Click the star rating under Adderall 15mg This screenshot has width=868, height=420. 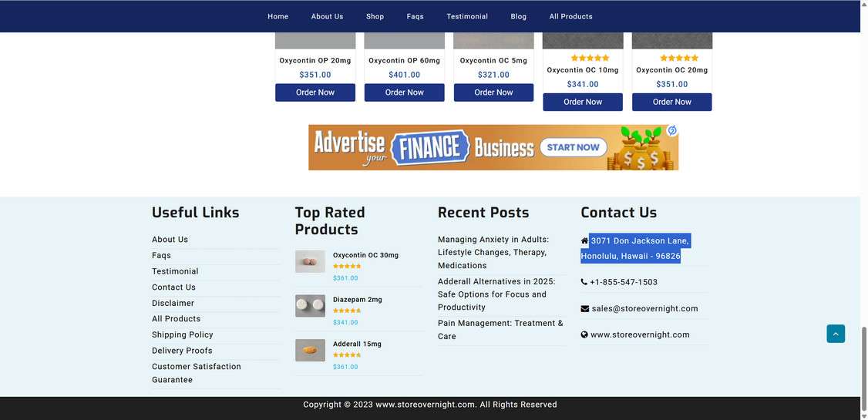(347, 355)
